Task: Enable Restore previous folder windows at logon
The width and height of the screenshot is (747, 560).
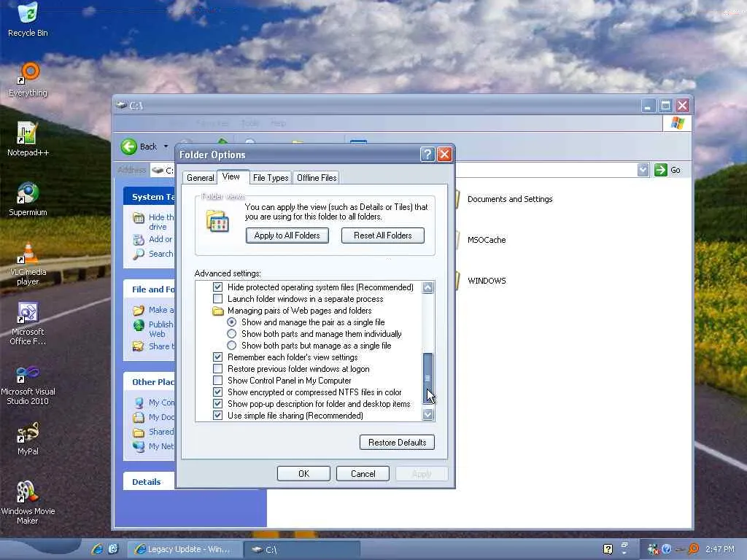Action: click(x=217, y=369)
